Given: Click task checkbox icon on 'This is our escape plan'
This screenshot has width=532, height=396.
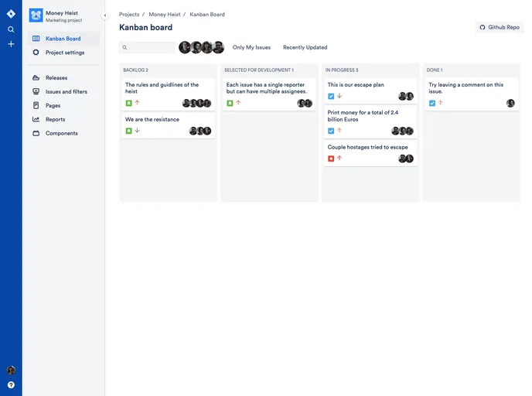Looking at the screenshot, I should click(331, 96).
